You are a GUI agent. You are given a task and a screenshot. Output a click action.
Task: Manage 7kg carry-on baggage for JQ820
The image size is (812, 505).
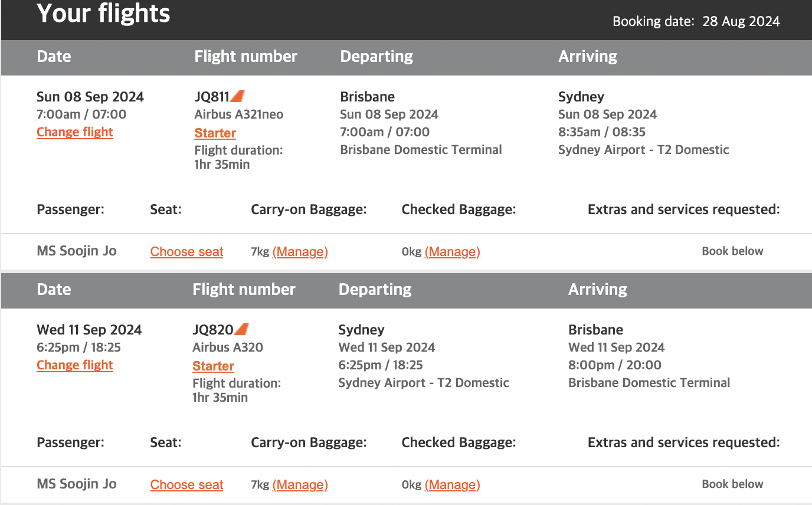click(x=300, y=485)
